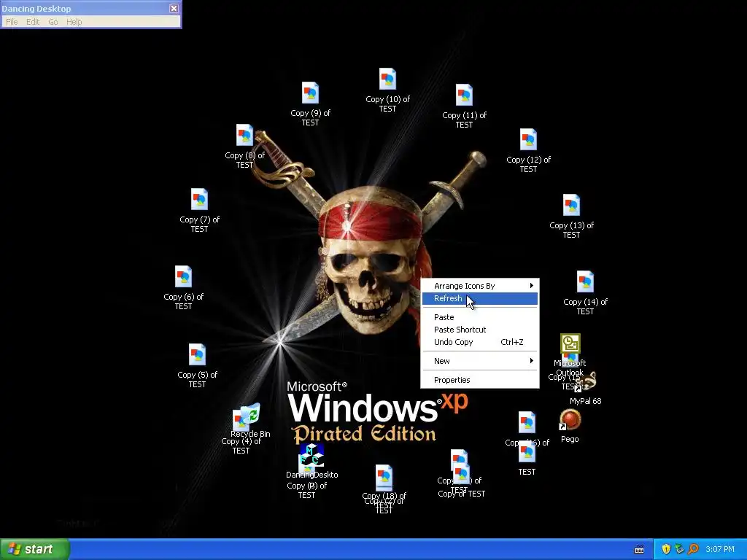Select the Copy (9) of TEST file icon
Image resolution: width=747 pixels, height=560 pixels.
click(x=310, y=93)
